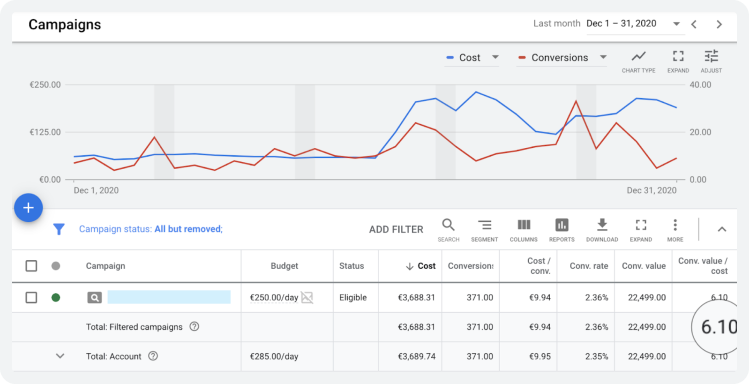Viewport: 749px width, 385px height.
Task: Open the Chart Type selector
Action: click(x=638, y=62)
